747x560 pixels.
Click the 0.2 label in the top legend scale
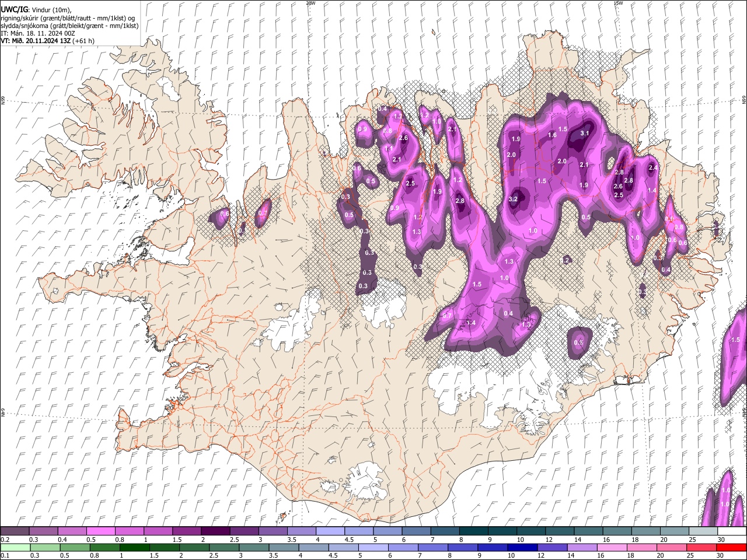[4, 540]
